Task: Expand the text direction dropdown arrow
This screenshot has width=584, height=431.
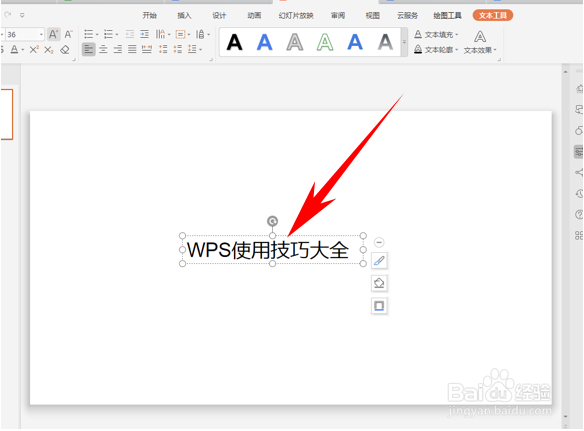Action: 169,35
